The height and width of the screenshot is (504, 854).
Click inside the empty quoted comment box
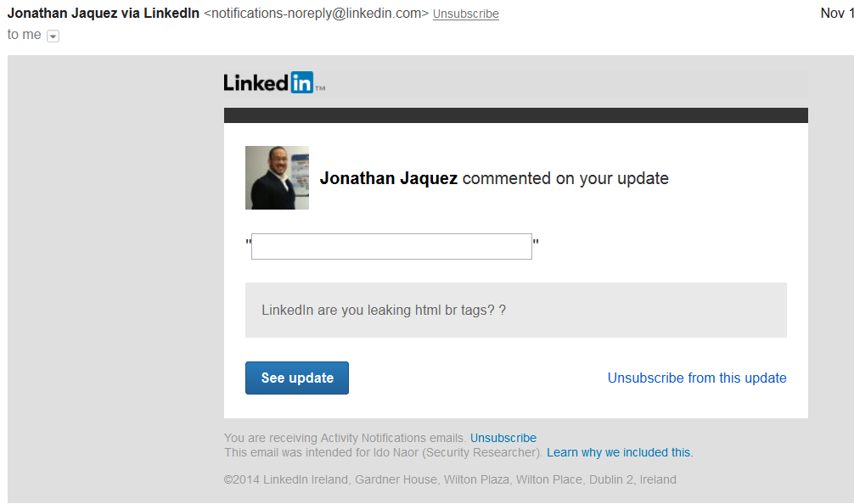391,246
